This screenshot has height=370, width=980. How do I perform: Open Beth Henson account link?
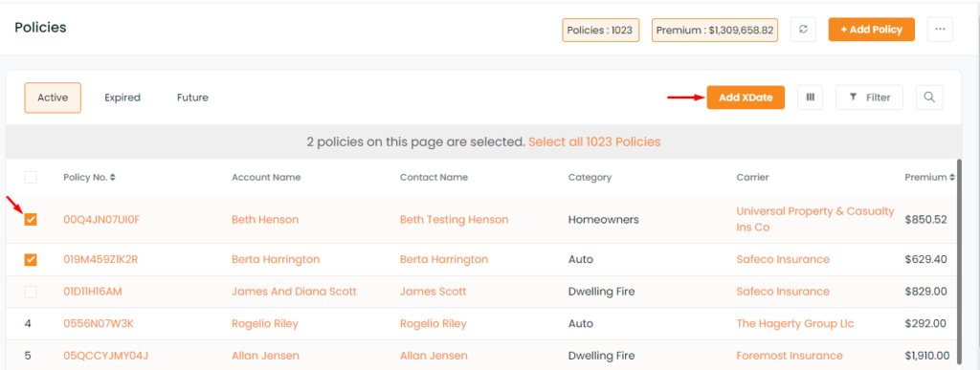[x=265, y=220]
